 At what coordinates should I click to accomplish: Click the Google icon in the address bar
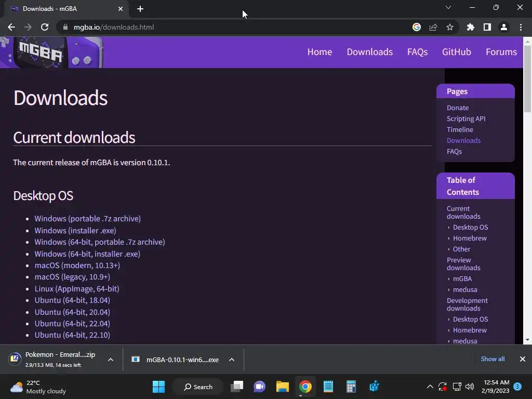(x=416, y=27)
